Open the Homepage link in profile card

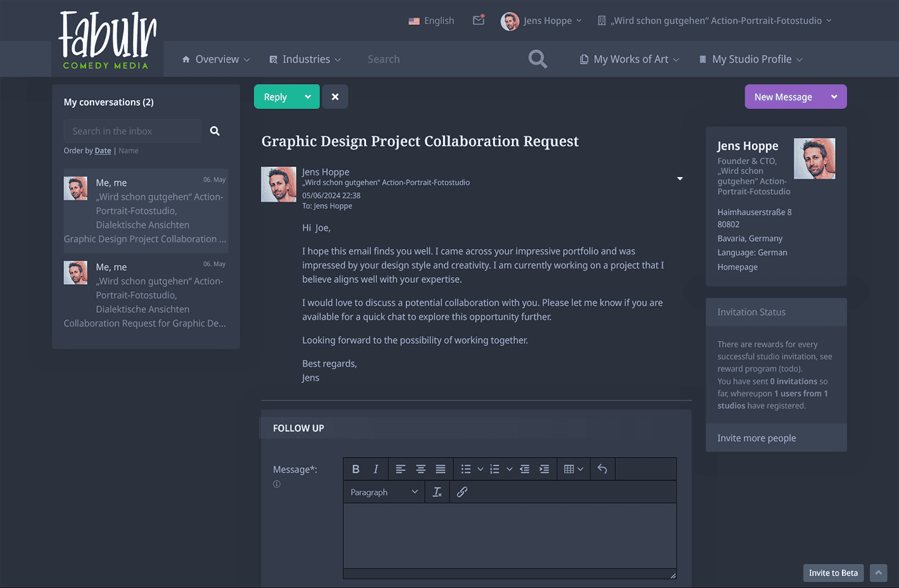737,267
